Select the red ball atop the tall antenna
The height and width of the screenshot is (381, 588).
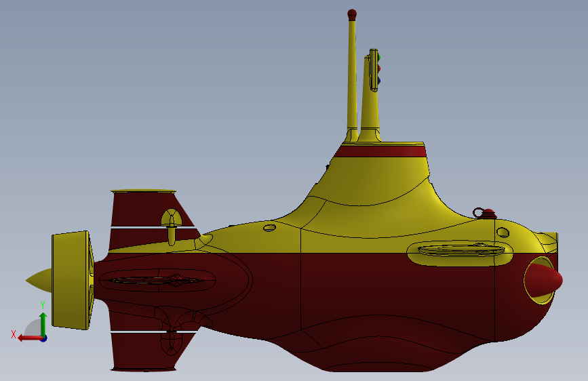pyautogui.click(x=352, y=15)
